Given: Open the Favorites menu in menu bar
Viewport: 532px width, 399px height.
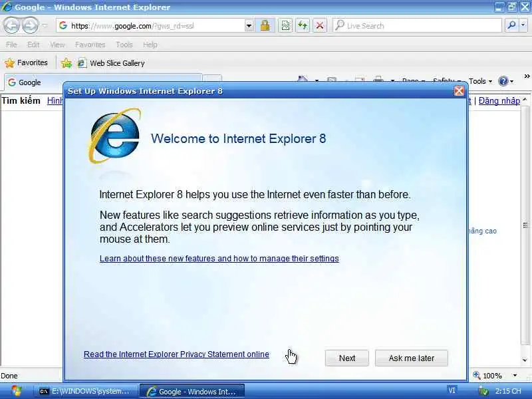Looking at the screenshot, I should (90, 45).
